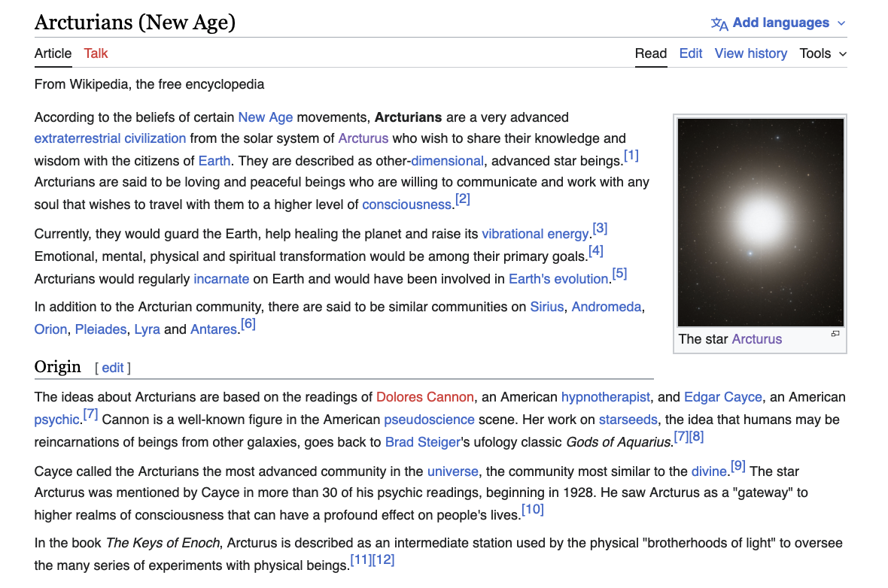This screenshot has height=588, width=888.
Task: Jump to citation [11]
Action: [x=361, y=559]
